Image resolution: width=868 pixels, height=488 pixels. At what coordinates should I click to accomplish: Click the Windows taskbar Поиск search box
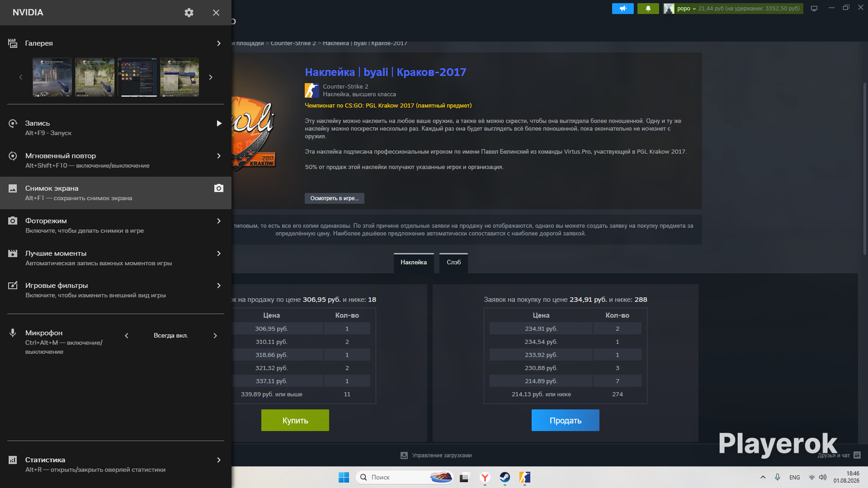click(405, 477)
